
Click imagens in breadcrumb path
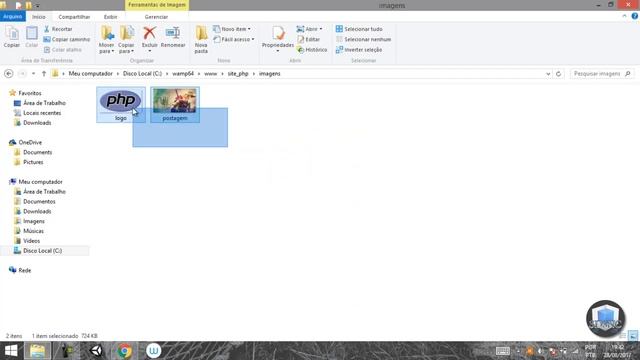coord(269,73)
